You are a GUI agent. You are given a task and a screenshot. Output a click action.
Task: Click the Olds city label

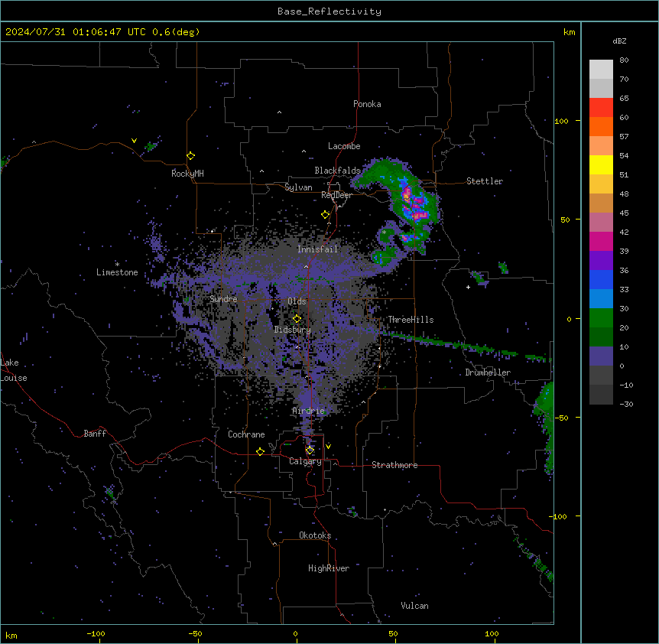coord(297,301)
